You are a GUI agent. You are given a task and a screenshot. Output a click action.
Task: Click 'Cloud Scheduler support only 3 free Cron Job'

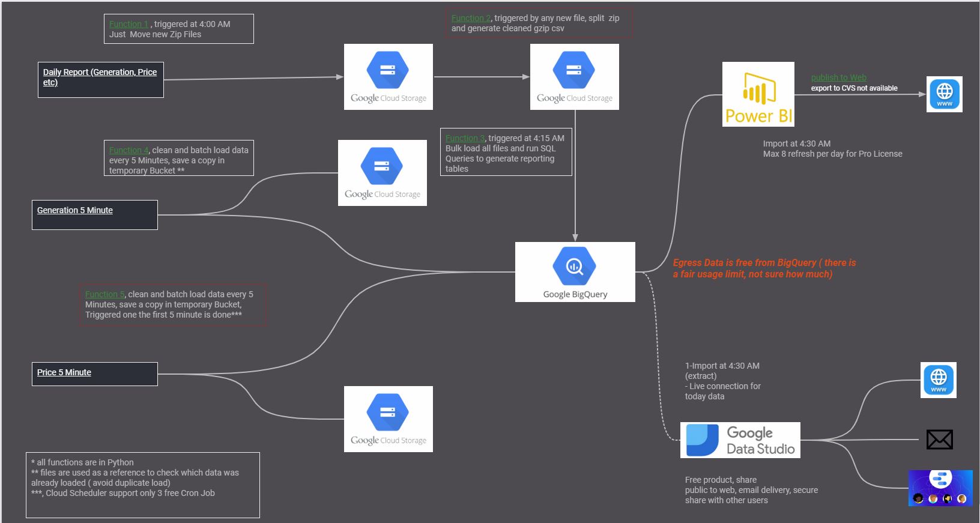(x=130, y=493)
